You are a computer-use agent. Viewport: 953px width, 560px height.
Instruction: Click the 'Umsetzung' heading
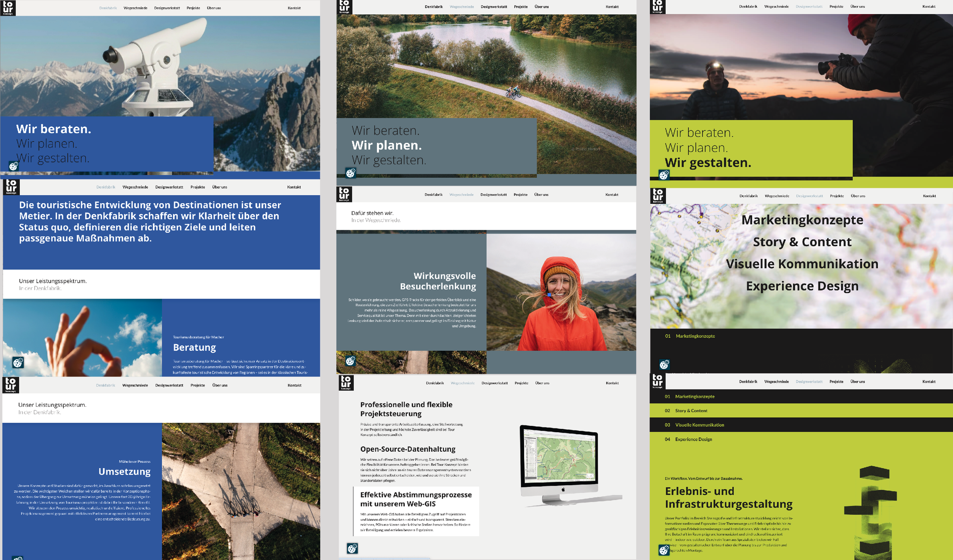tap(124, 472)
